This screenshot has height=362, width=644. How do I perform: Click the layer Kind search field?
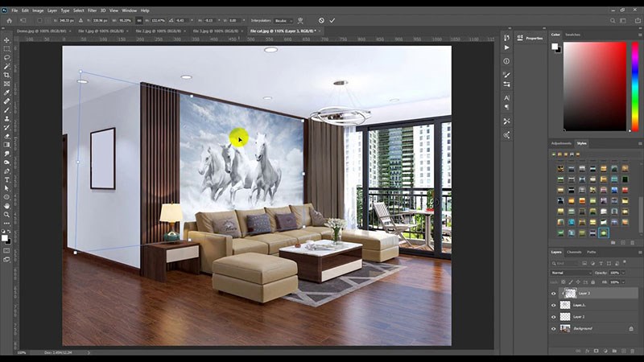pyautogui.click(x=565, y=263)
